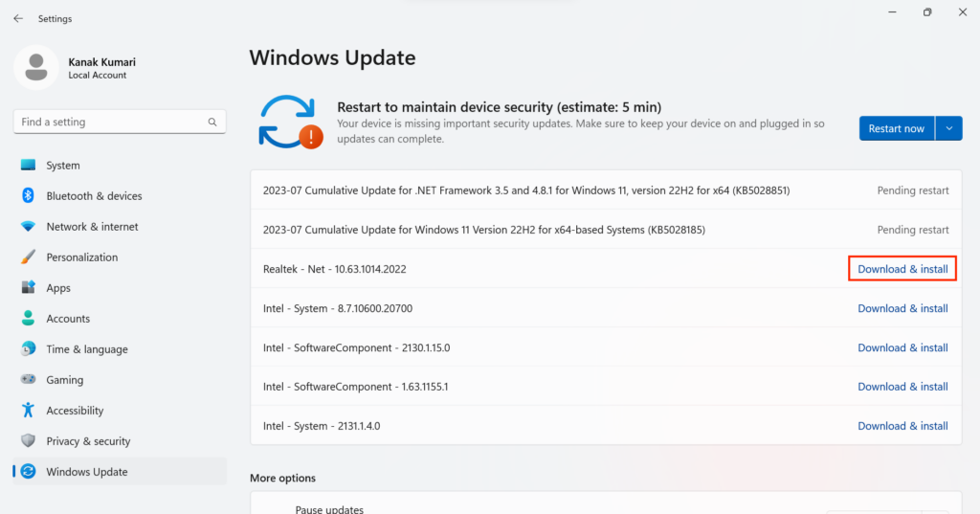980x514 pixels.
Task: Go back using the back arrow
Action: tap(18, 18)
